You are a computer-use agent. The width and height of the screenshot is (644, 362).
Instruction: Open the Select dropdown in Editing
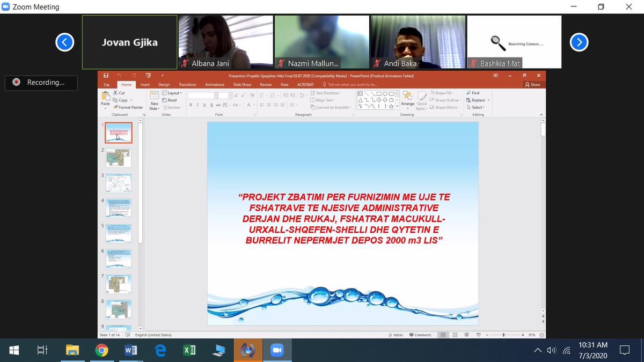pos(477,107)
